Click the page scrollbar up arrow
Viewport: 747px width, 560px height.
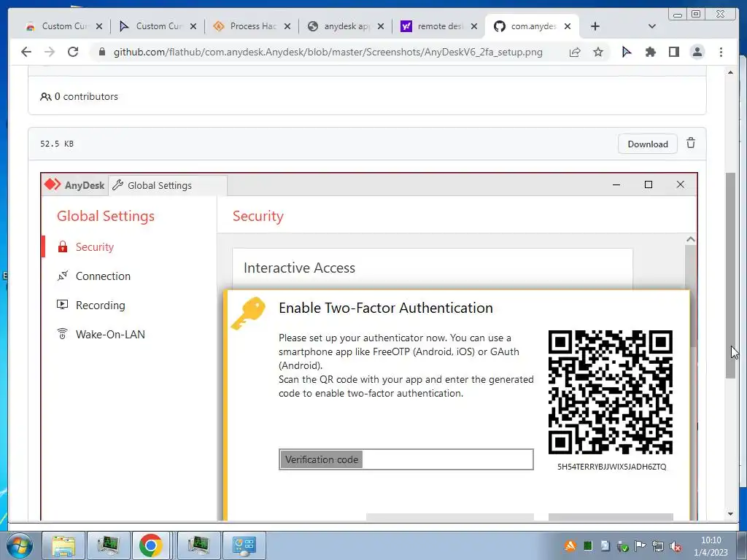coord(730,72)
